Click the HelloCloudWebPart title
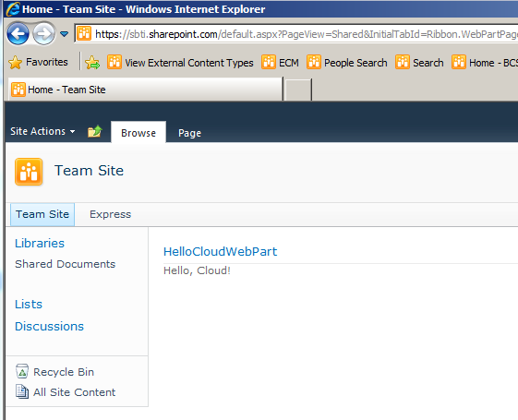The width and height of the screenshot is (518, 420). click(x=221, y=252)
